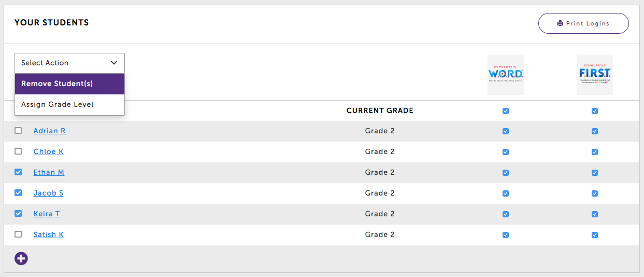Uncheck F.I.R.S.T. access for Satish K
The image size is (644, 277).
[595, 235]
